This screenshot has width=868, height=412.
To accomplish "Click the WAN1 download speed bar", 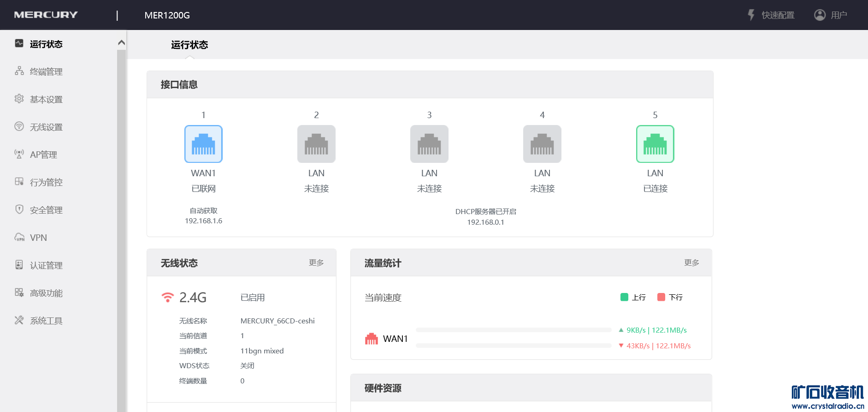I will pos(514,346).
